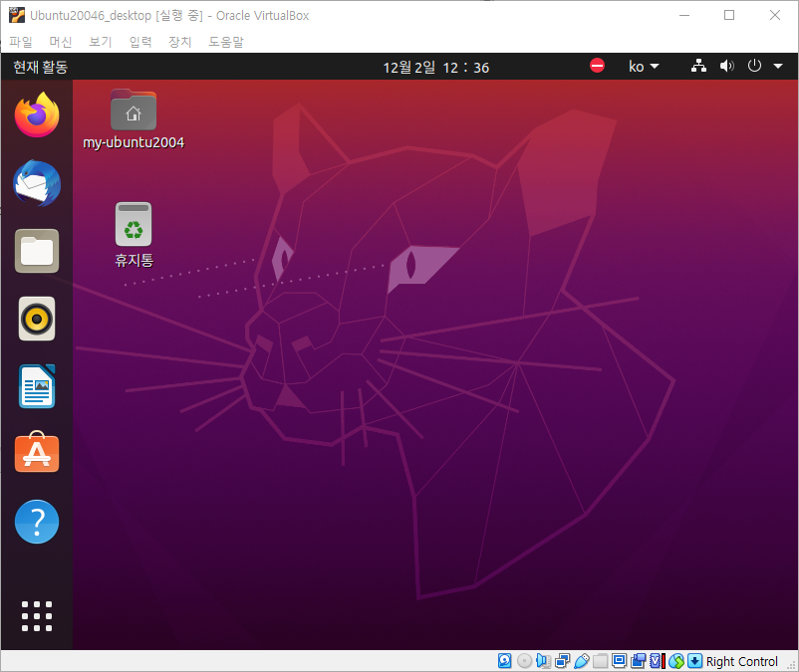Launch Thunderbird mail from the dock
The height and width of the screenshot is (672, 799).
37,183
